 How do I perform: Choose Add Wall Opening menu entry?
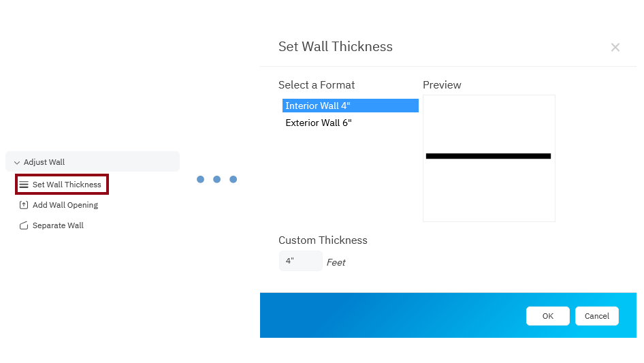point(65,205)
